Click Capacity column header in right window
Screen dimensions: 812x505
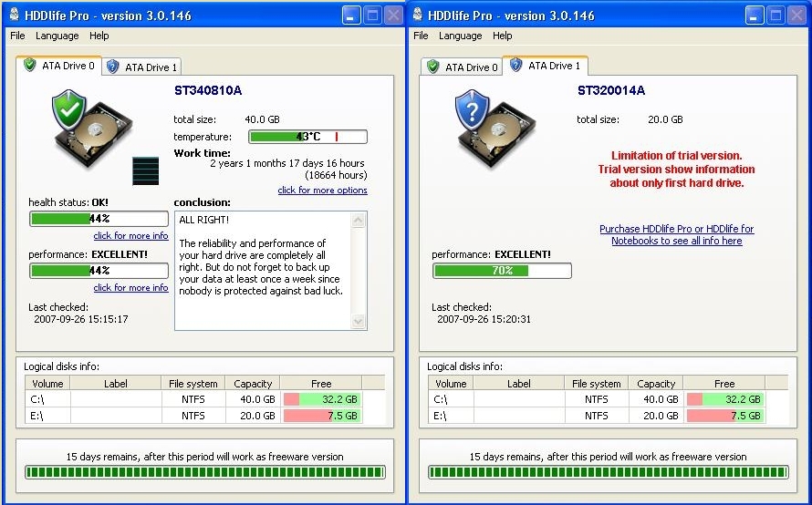point(656,384)
